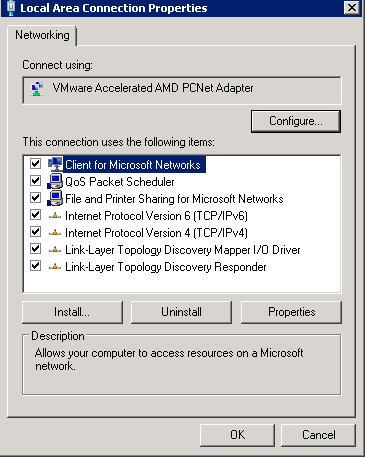Viewport: 365px width, 457px height.
Task: Select Internet Protocol Version 4 (TCP/IPv4) item
Action: [x=156, y=233]
